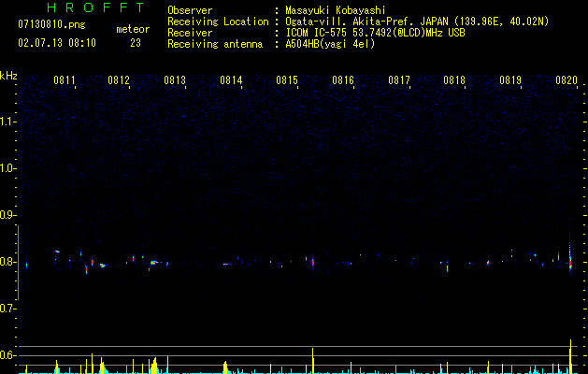Click the Receiving Location label

click(x=218, y=22)
